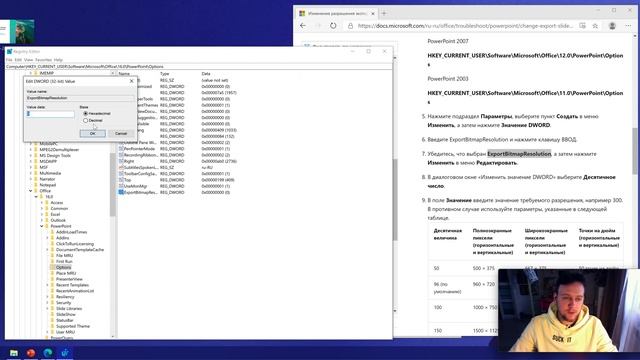640x360 pixels.
Task: Expand the Access key
Action: tap(42, 202)
